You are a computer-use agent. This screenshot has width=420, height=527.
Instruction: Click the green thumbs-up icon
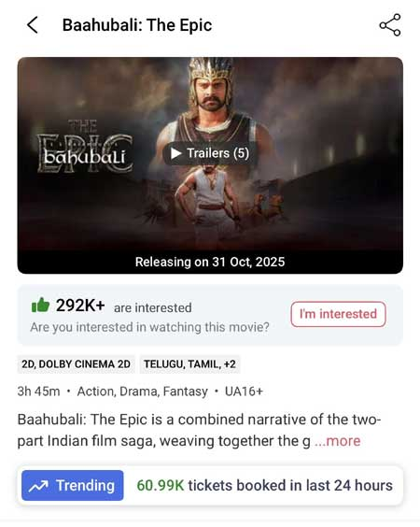tap(40, 306)
